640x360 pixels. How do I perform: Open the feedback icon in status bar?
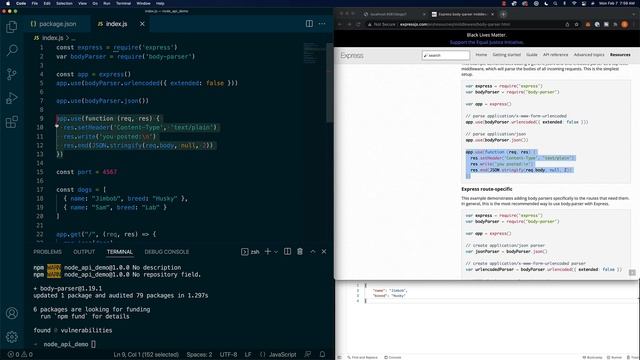tap(308, 355)
